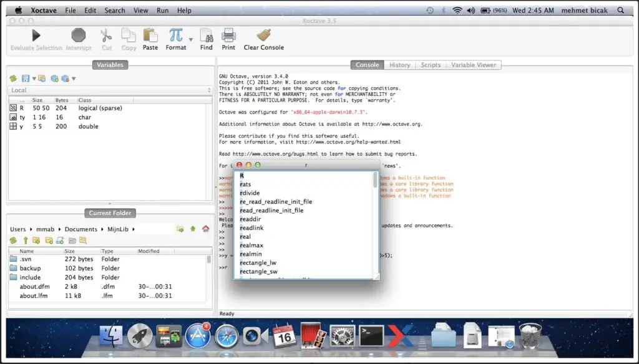
Task: Switch to the History tab
Action: pos(399,65)
